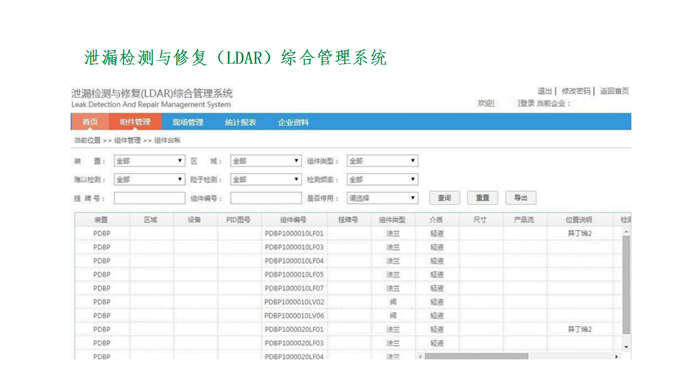Click the 返回首页 link
Image resolution: width=700 pixels, height=387 pixels.
click(614, 91)
